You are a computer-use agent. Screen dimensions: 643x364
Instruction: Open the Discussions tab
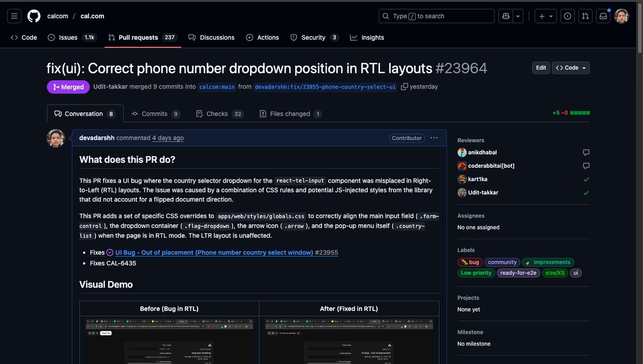(x=211, y=37)
